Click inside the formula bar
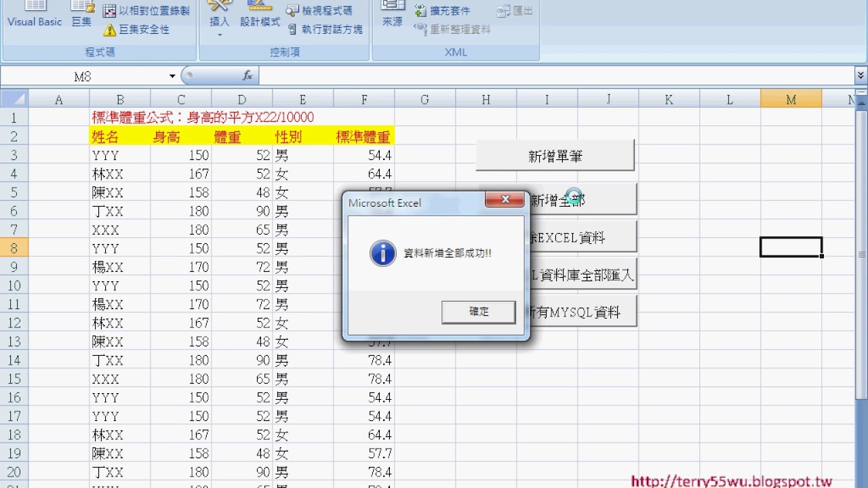Screen dimensions: 868x488 pyautogui.click(x=556, y=76)
